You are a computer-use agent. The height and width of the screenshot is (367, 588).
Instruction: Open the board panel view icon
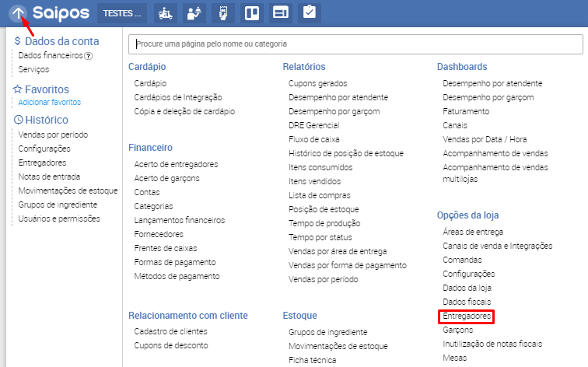point(251,13)
